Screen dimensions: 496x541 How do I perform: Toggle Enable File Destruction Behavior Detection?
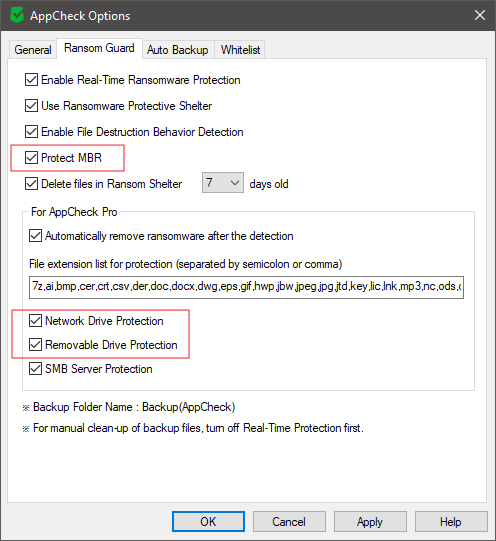(x=31, y=131)
